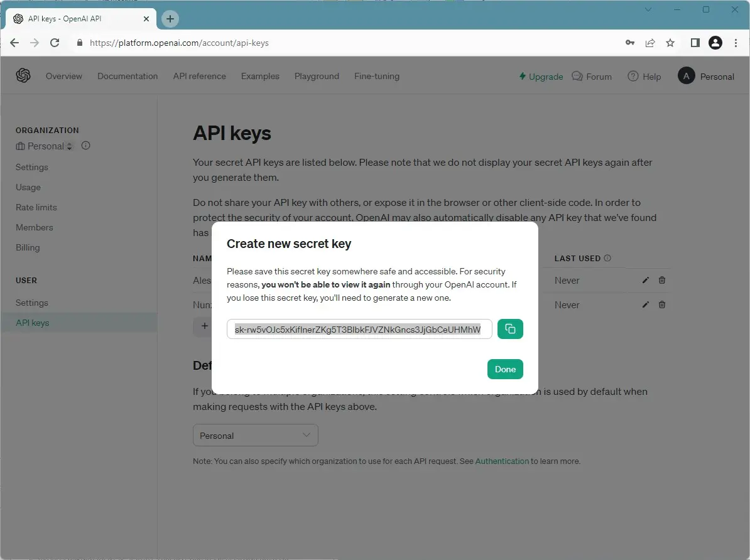
Task: Go to Billing in the sidebar
Action: (x=28, y=247)
